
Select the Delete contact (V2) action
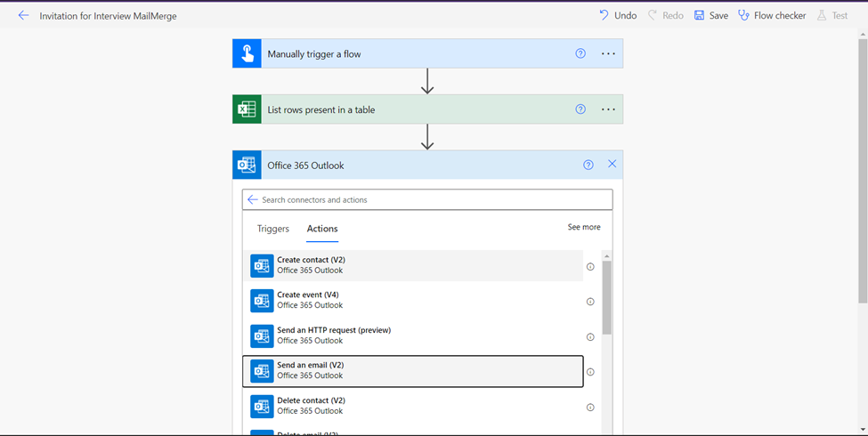tap(413, 406)
